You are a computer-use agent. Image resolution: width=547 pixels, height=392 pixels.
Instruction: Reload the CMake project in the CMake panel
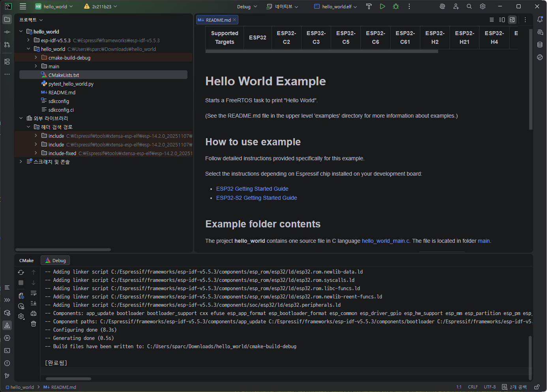pos(21,272)
